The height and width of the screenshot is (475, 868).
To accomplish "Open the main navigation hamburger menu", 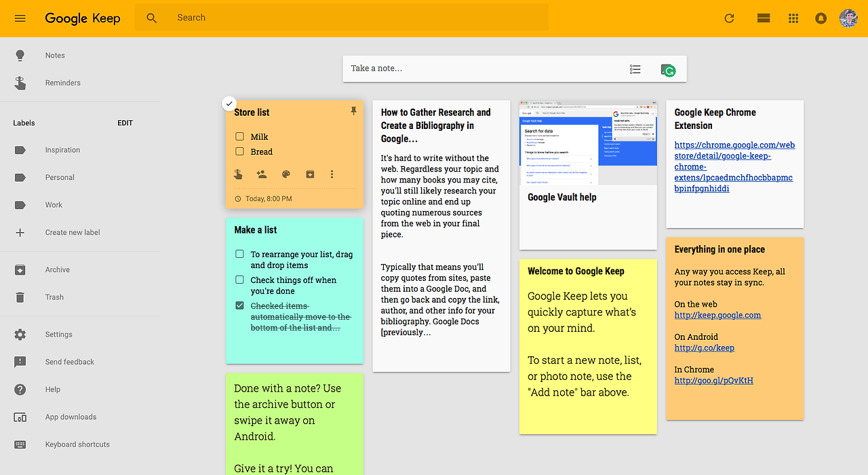I will pos(20,18).
